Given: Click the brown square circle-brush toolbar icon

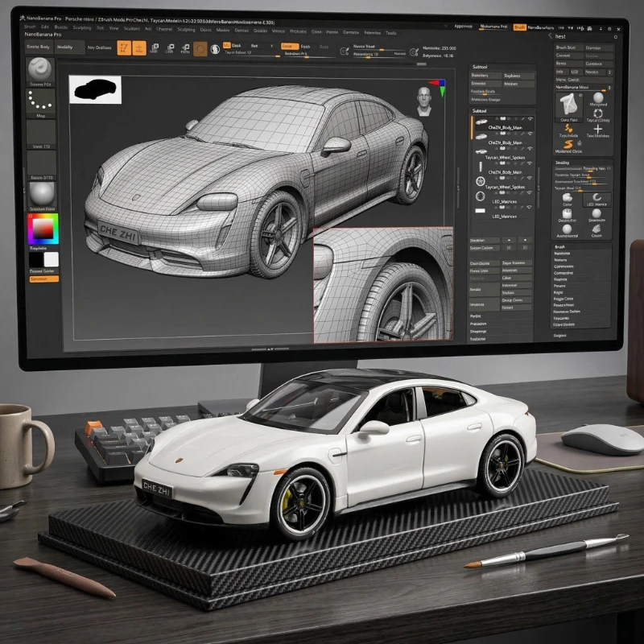Looking at the screenshot, I should pos(200,49).
